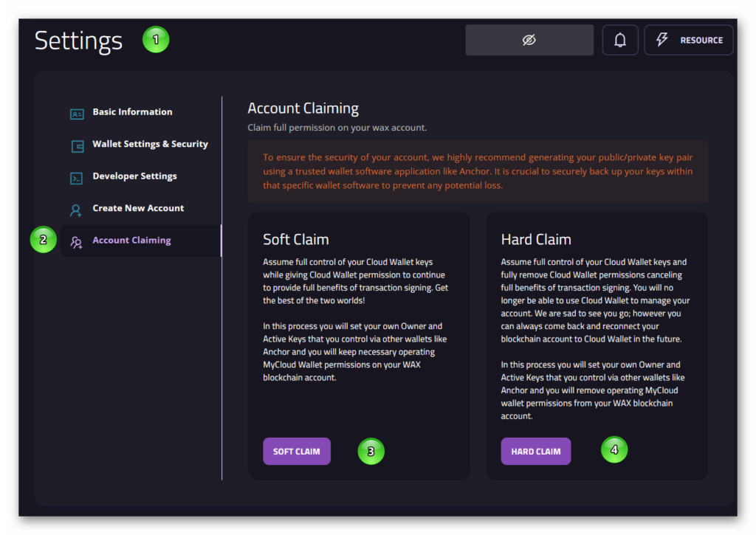Image resolution: width=756 pixels, height=535 pixels.
Task: Click the Create New Account person icon
Action: click(76, 210)
